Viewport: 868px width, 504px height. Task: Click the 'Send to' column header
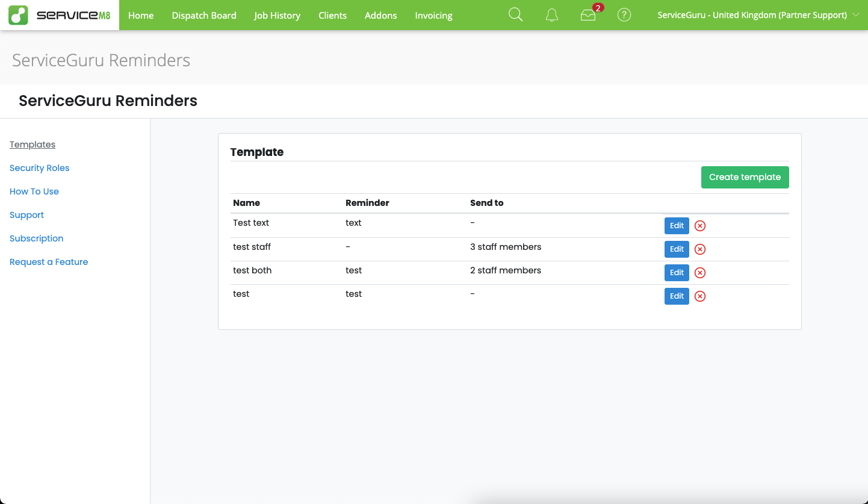[x=487, y=203]
